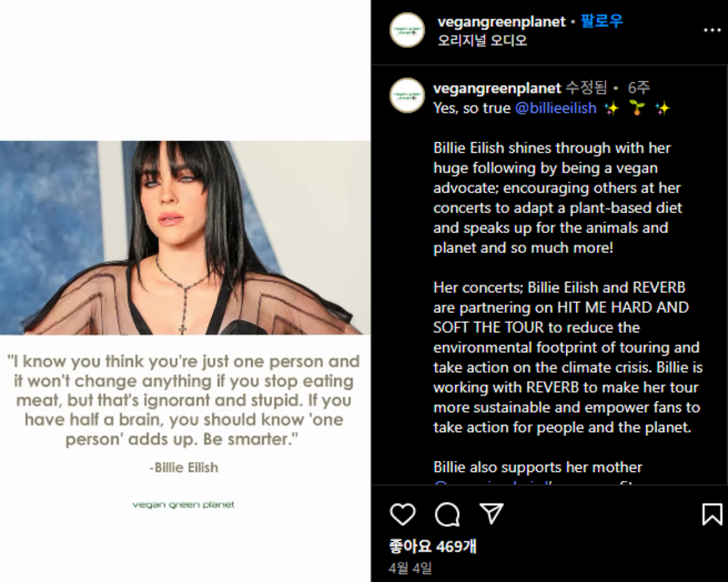View the 좋아요 469개 likes list
Screen dimensions: 728x582
coord(433,547)
